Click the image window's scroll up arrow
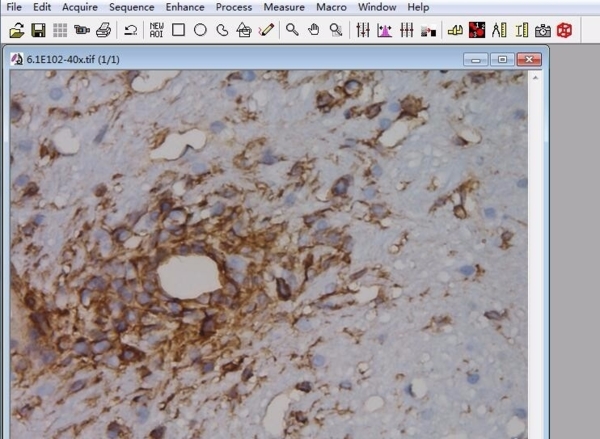600x439 pixels. (x=535, y=78)
